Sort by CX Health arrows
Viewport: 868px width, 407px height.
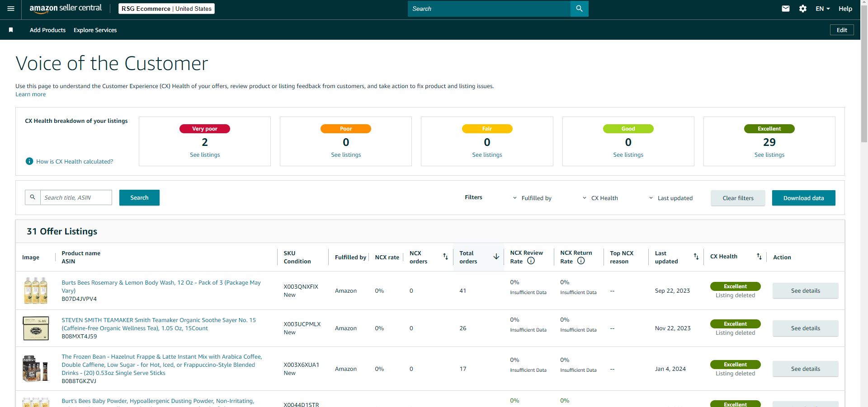pyautogui.click(x=759, y=257)
